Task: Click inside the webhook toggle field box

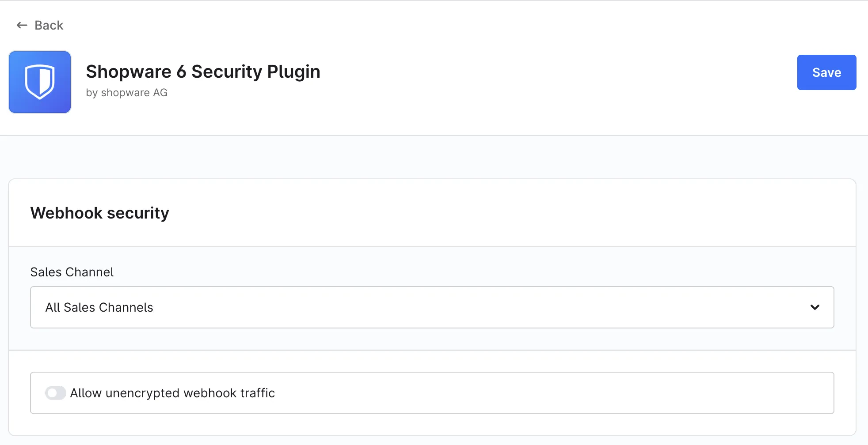Action: click(432, 393)
